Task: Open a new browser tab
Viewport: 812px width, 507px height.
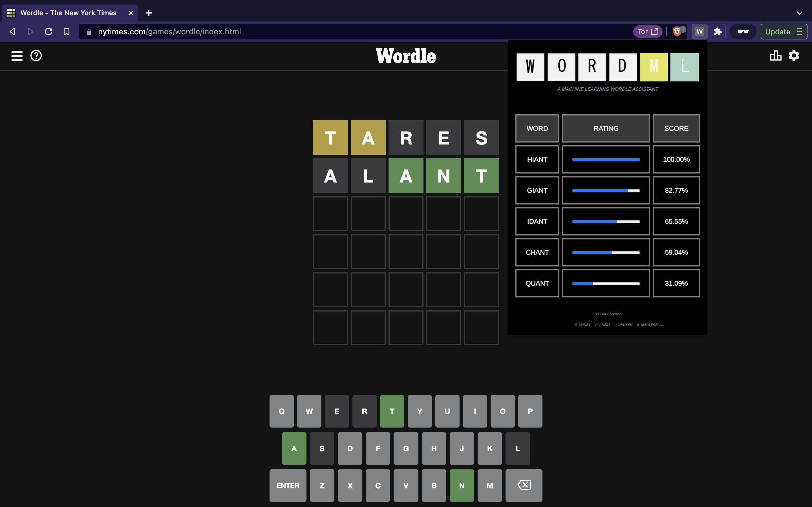Action: pyautogui.click(x=149, y=13)
